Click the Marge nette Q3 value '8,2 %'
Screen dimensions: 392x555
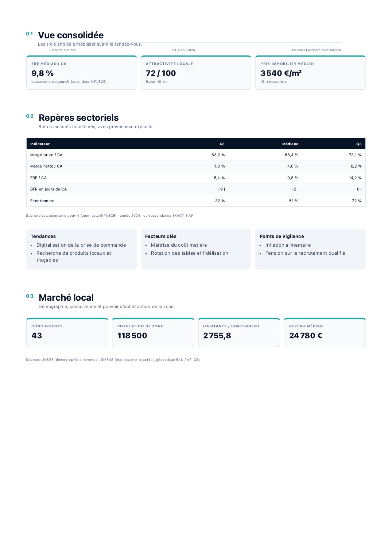pos(356,166)
